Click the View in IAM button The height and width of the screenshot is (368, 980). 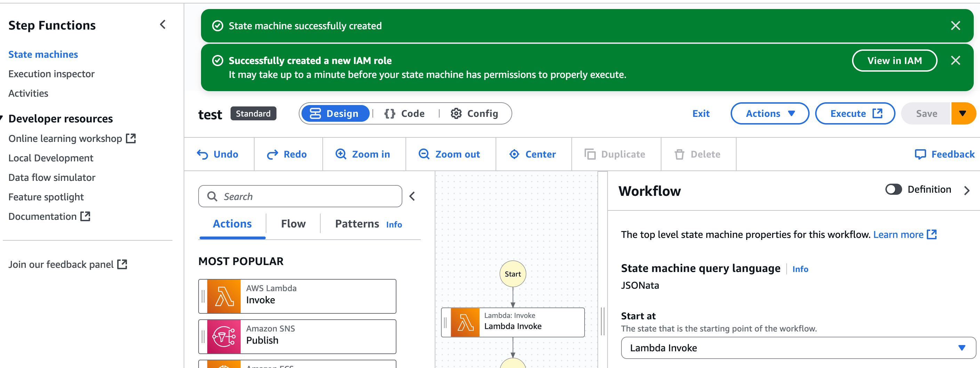[x=894, y=61]
